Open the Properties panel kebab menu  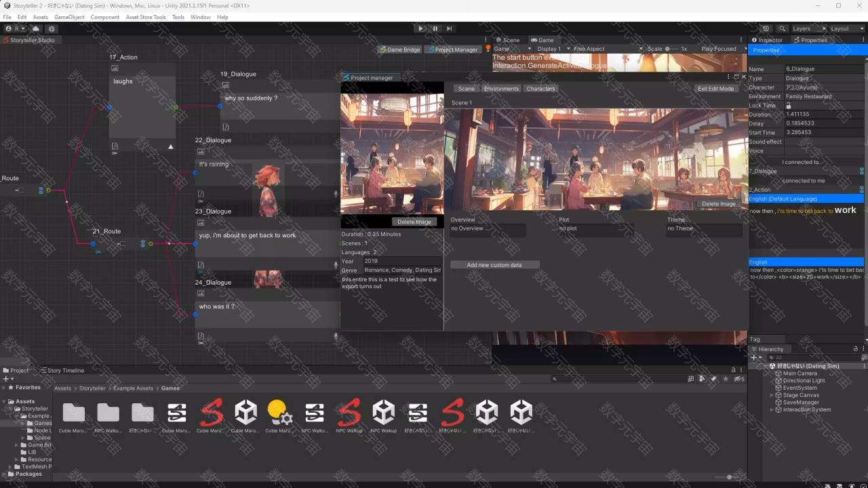pyautogui.click(x=863, y=40)
